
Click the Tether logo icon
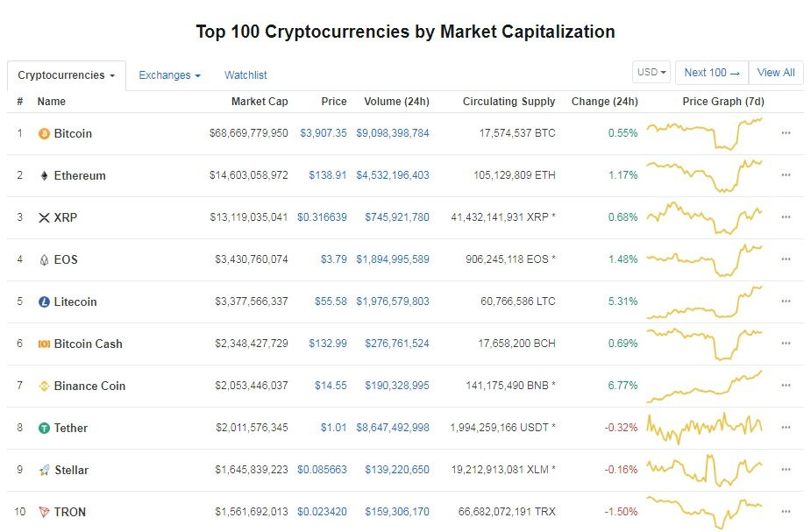44,428
